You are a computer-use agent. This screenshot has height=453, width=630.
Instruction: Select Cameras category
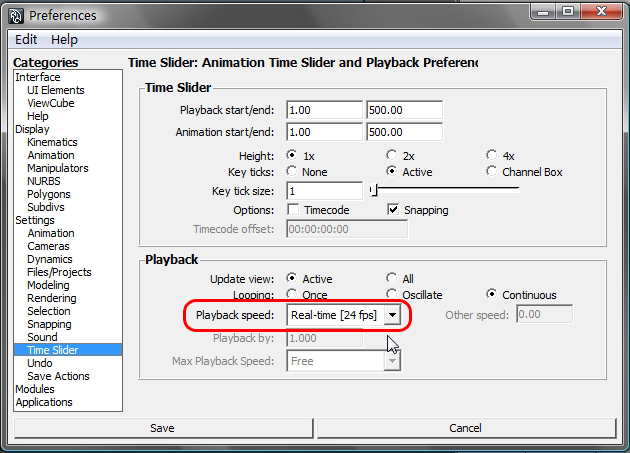(x=48, y=246)
